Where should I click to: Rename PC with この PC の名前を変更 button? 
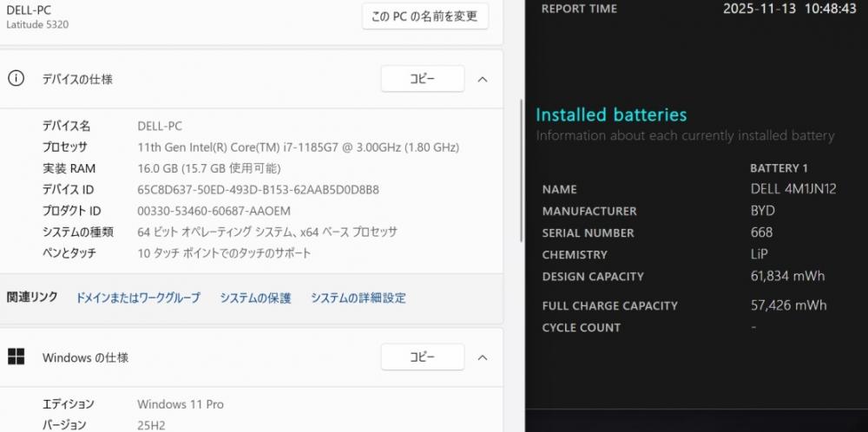[425, 16]
